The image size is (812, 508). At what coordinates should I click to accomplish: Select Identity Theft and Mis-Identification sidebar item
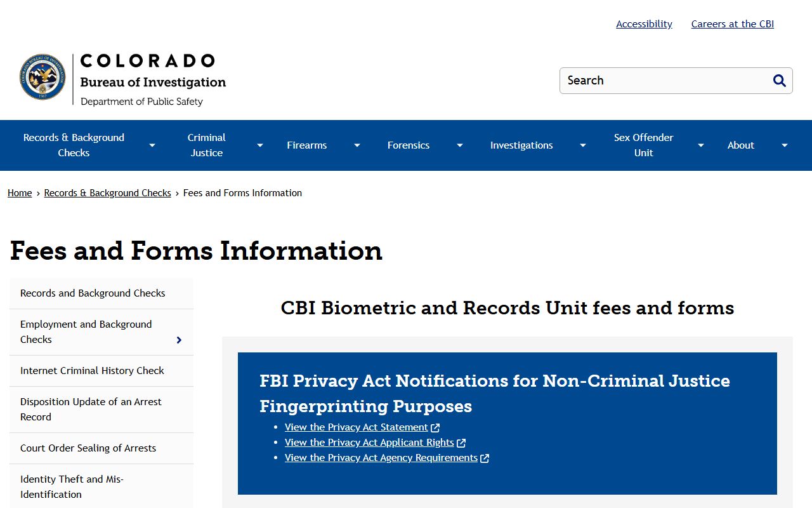pos(101,487)
